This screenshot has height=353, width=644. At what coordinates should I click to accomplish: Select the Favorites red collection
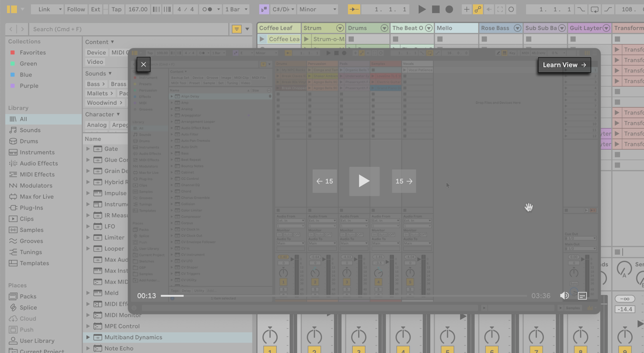pyautogui.click(x=33, y=52)
